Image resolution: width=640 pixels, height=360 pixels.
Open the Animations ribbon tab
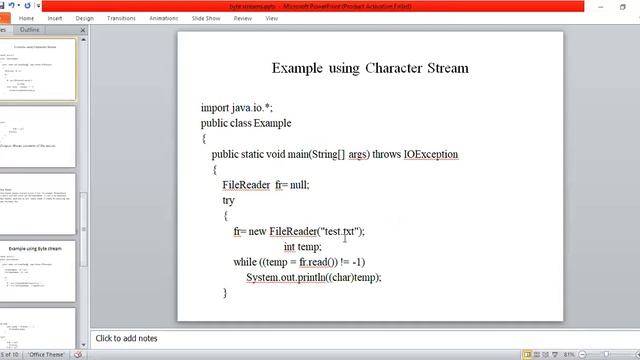click(164, 18)
